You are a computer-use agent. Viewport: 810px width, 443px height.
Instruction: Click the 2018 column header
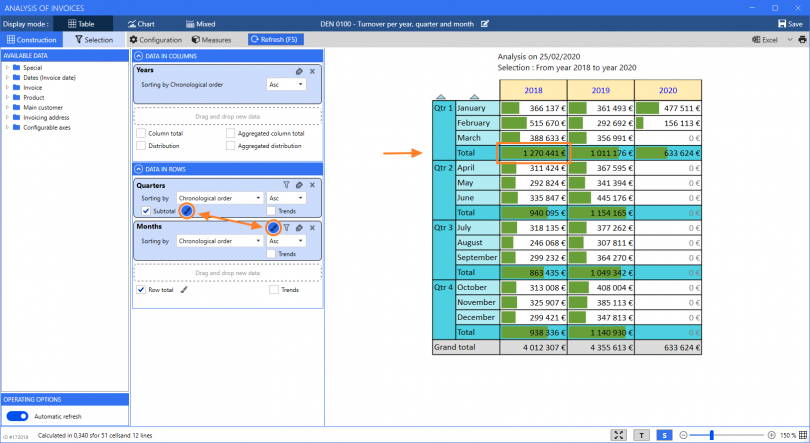tap(533, 90)
